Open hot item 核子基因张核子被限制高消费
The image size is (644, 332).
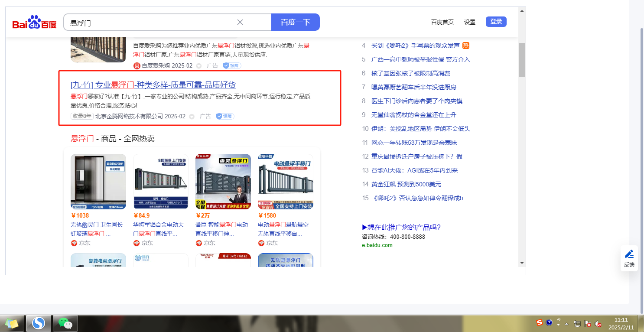click(x=411, y=73)
